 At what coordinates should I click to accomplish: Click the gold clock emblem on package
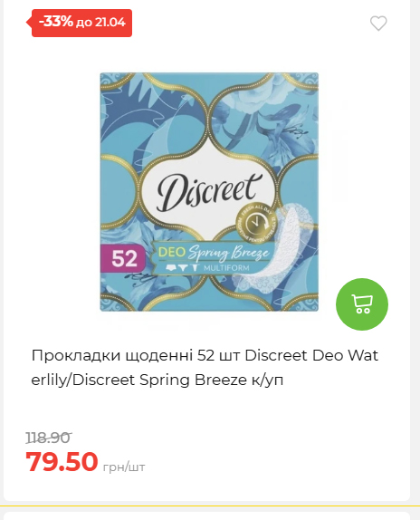(x=255, y=221)
